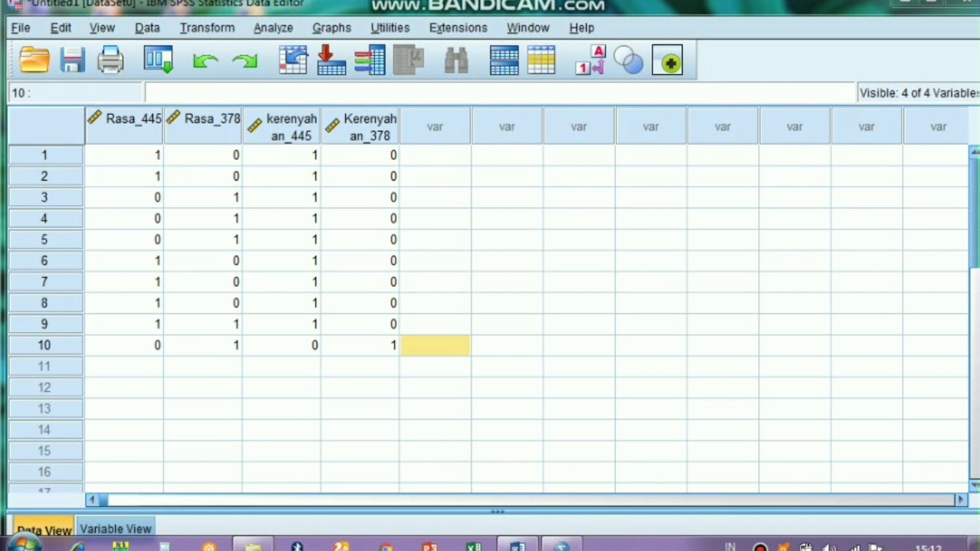980x551 pixels.
Task: Select the Go to case toolbar icon
Action: click(x=293, y=60)
